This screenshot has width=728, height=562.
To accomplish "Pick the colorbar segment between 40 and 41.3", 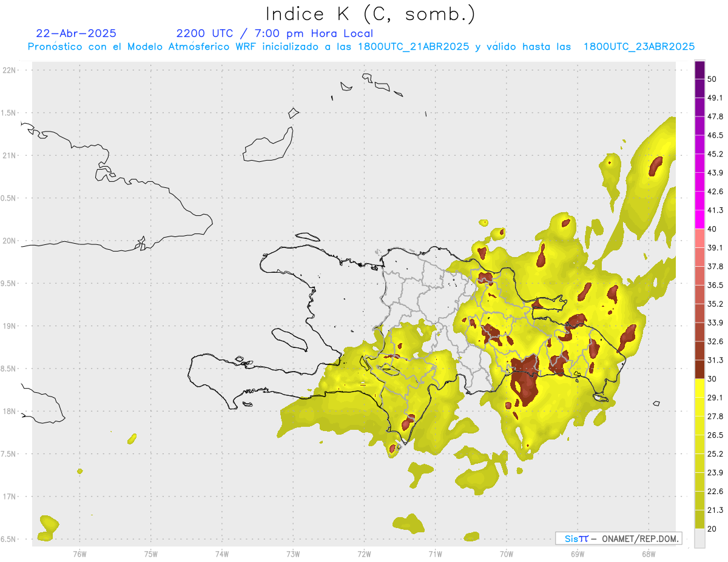I will click(699, 219).
